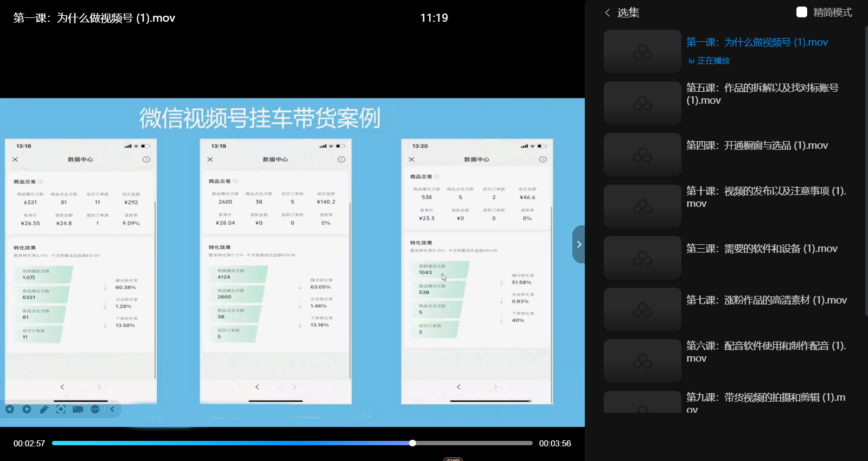Collapse the recording toolbar with its left chevron
This screenshot has height=461, width=868.
(x=112, y=409)
